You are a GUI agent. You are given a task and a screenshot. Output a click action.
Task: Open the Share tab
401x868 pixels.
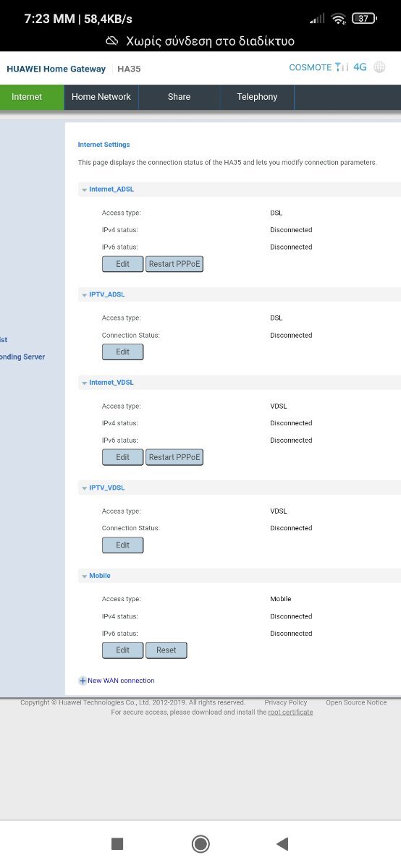tap(179, 97)
